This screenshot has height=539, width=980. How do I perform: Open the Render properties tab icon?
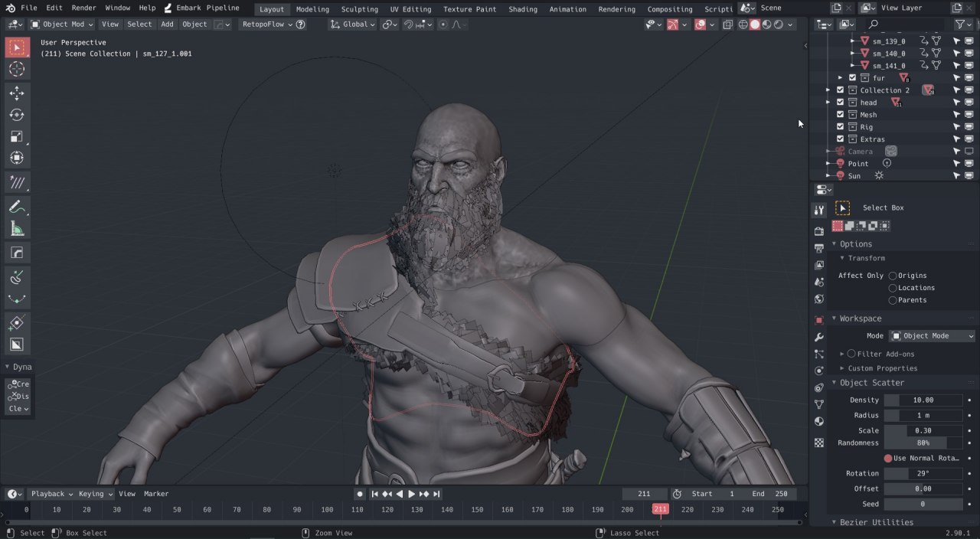(x=818, y=231)
